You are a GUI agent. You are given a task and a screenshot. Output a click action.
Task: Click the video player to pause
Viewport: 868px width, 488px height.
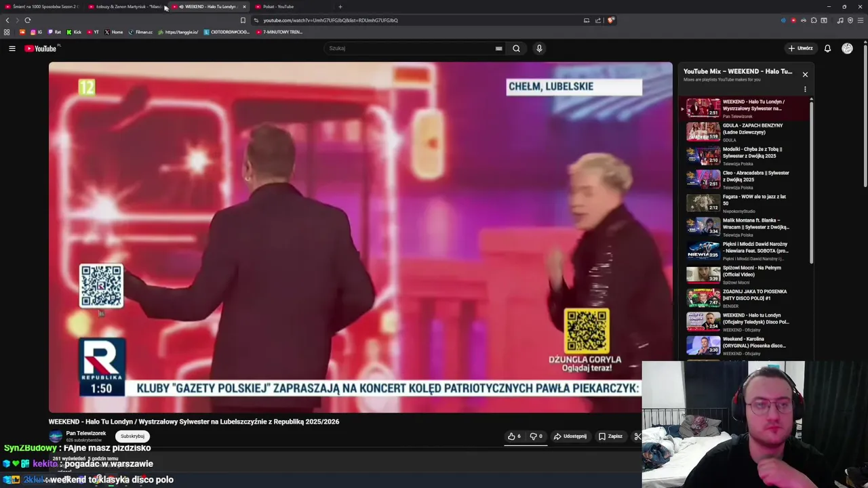(360, 237)
